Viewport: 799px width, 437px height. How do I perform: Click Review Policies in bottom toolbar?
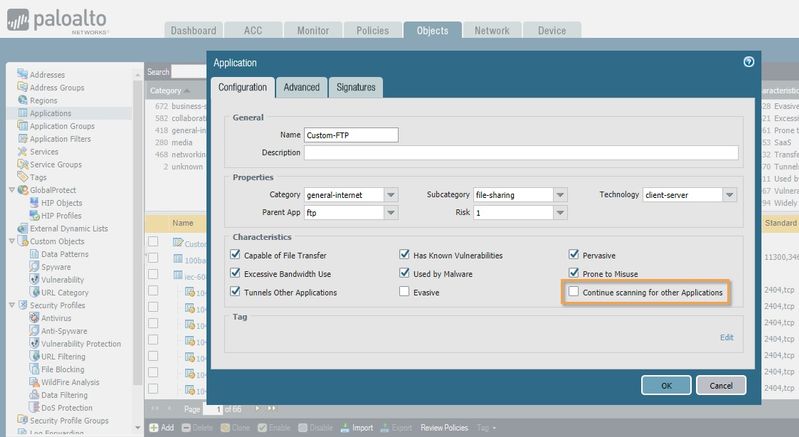click(444, 428)
